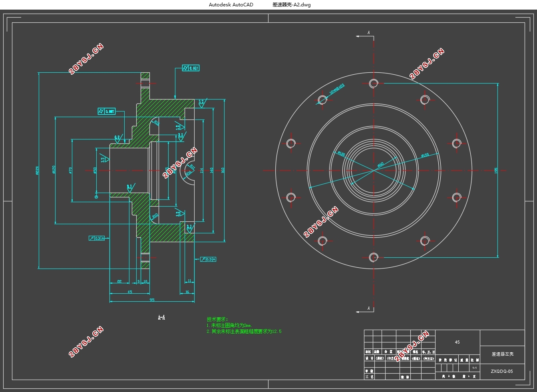Screen dimensions: 537x392
Task: Select the 11 width dimension
Action: 189,281
